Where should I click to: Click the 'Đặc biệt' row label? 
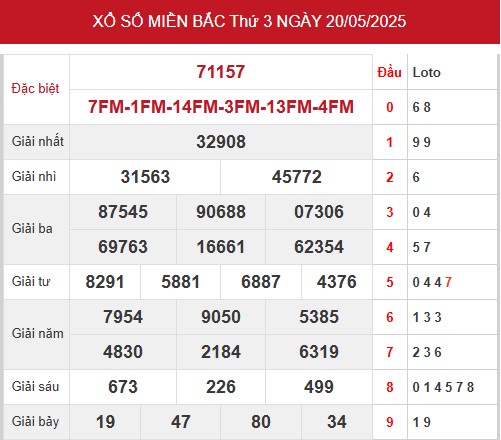[35, 89]
